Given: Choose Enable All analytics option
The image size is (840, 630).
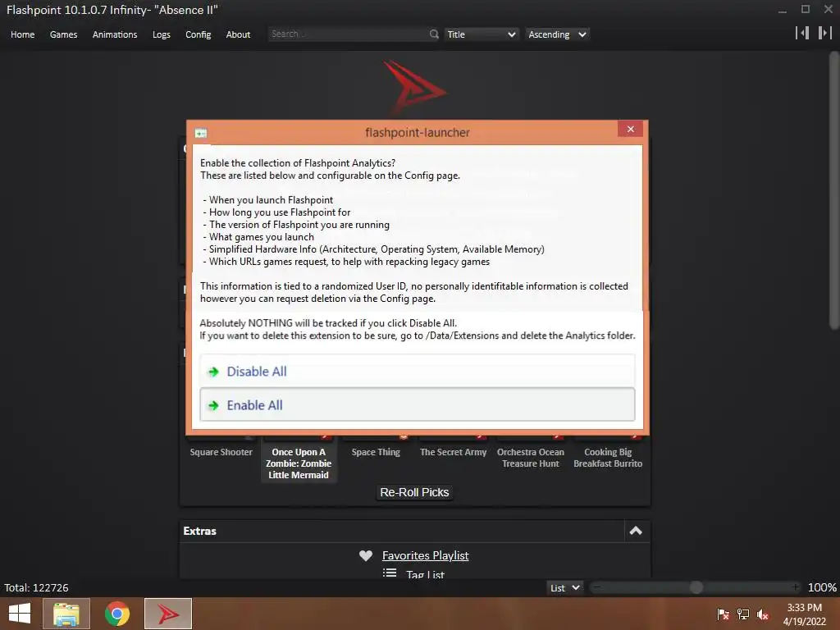Looking at the screenshot, I should click(x=418, y=404).
